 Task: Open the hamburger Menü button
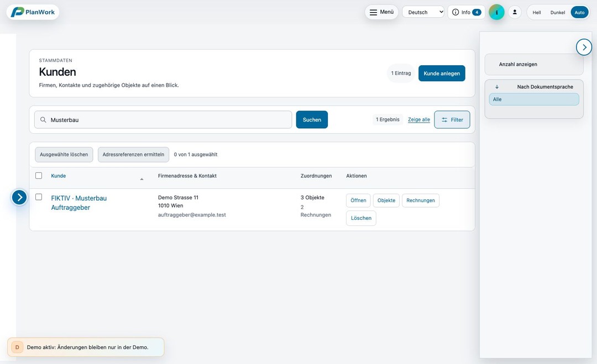coord(381,12)
